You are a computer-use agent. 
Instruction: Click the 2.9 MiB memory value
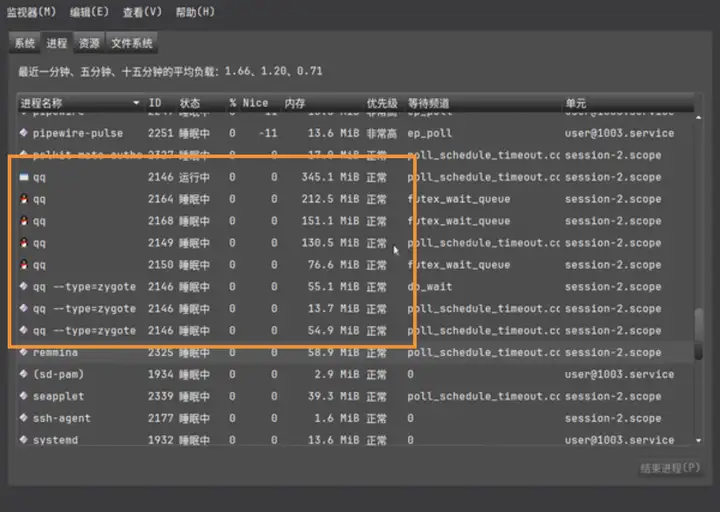(337, 374)
